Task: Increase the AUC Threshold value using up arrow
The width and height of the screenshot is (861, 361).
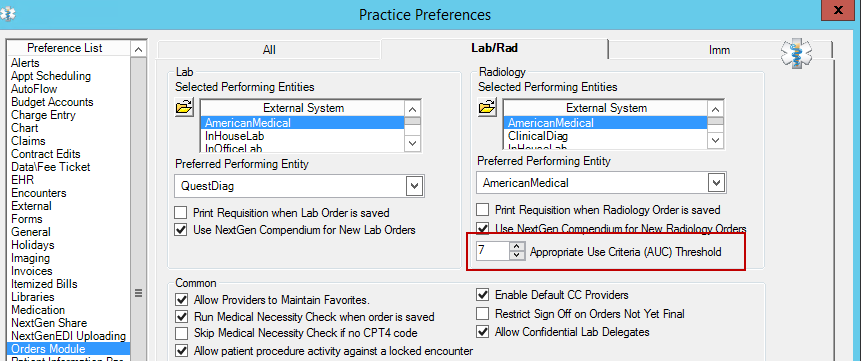Action: click(x=516, y=247)
